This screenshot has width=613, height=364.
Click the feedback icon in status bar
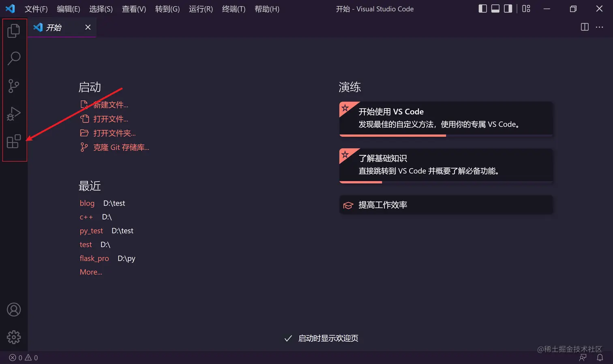tap(583, 358)
